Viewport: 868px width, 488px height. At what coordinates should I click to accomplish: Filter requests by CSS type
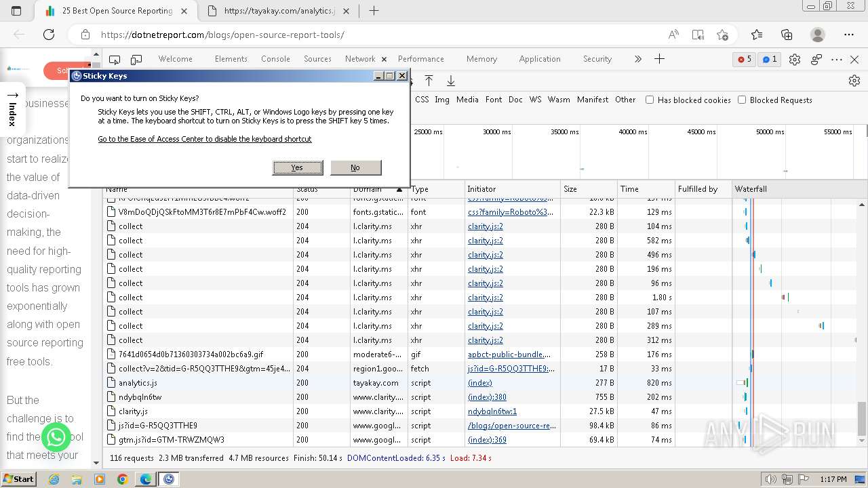tap(422, 100)
